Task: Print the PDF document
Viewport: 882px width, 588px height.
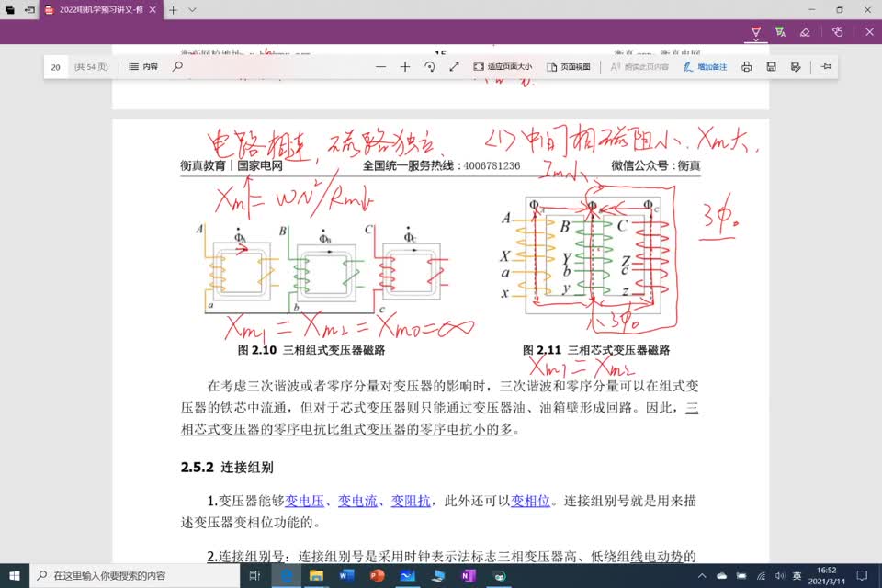Action: pos(746,66)
